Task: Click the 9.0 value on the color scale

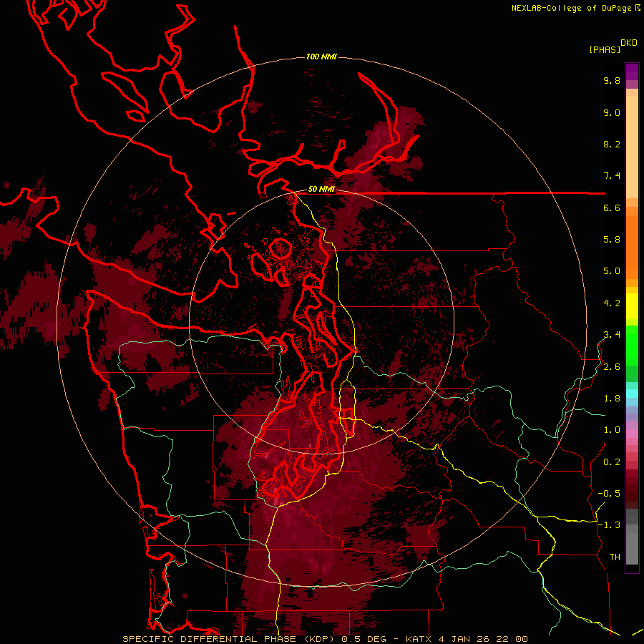Action: coord(612,112)
